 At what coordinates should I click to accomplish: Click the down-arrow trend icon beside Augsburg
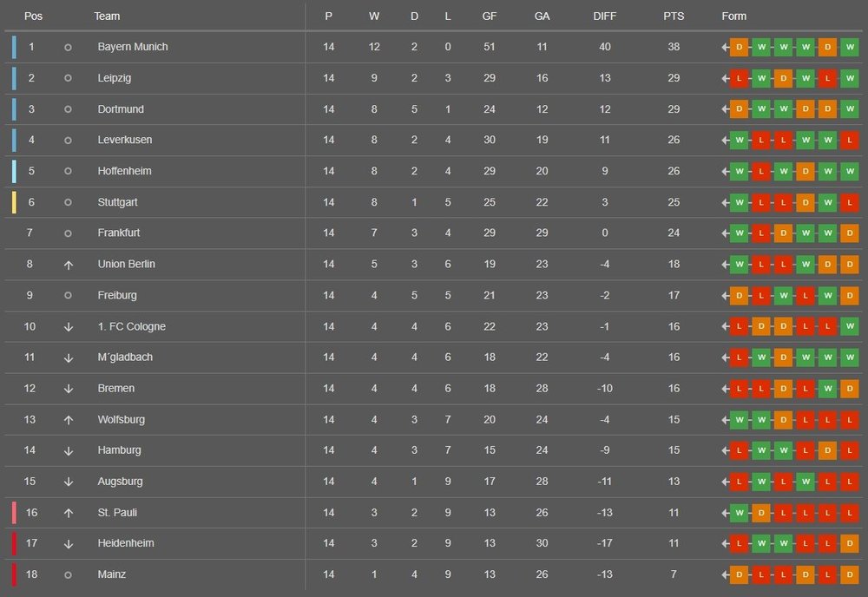[x=68, y=482]
